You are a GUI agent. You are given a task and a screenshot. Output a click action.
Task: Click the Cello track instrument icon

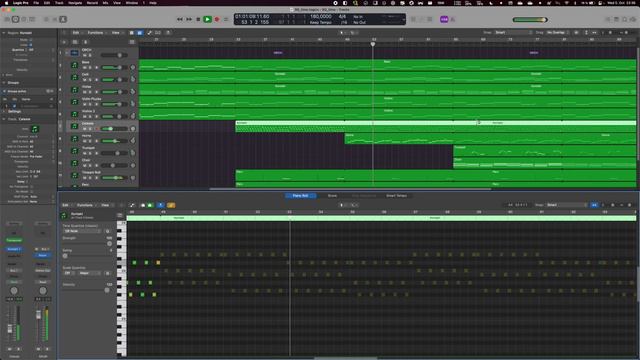74,77
